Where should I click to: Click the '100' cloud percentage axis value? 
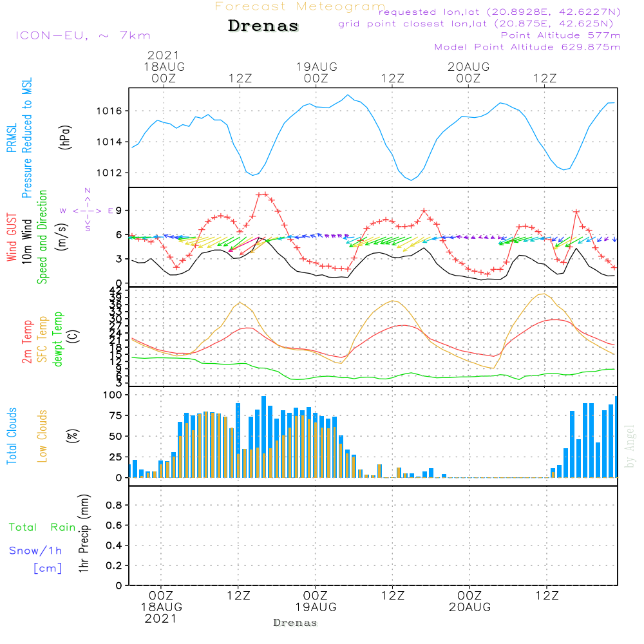(113, 395)
